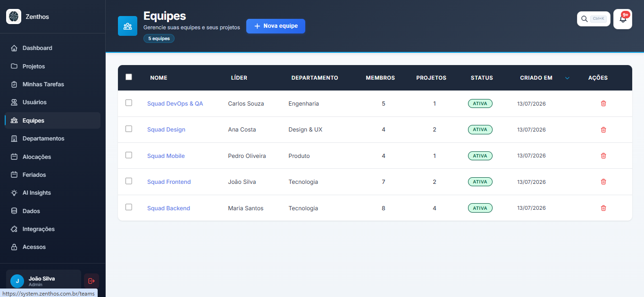Viewport: 644px width, 297px height.
Task: Click trash icon for Squad Mobile
Action: click(x=603, y=156)
